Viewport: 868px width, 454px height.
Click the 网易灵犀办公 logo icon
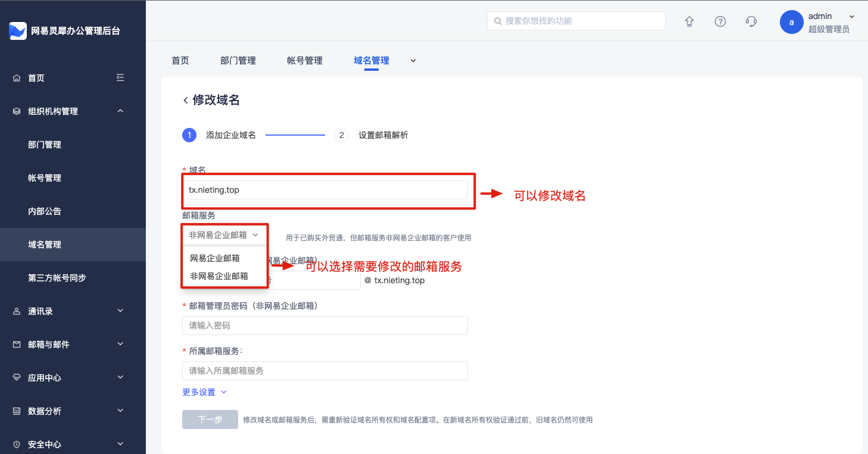pyautogui.click(x=18, y=31)
